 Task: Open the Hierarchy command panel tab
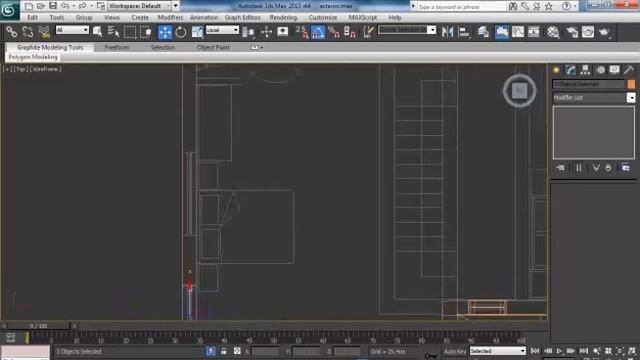[585, 70]
